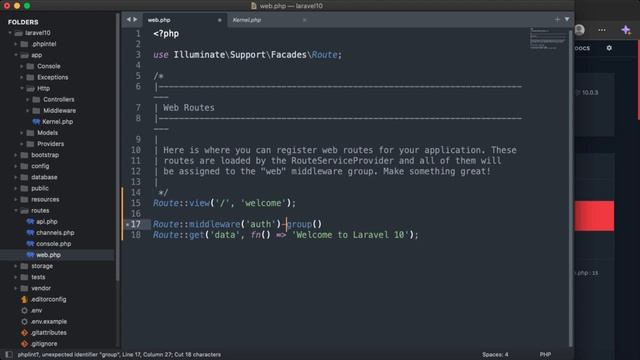Click user avatar in background window
Viewport: 640px width, 360px height.
(x=580, y=30)
